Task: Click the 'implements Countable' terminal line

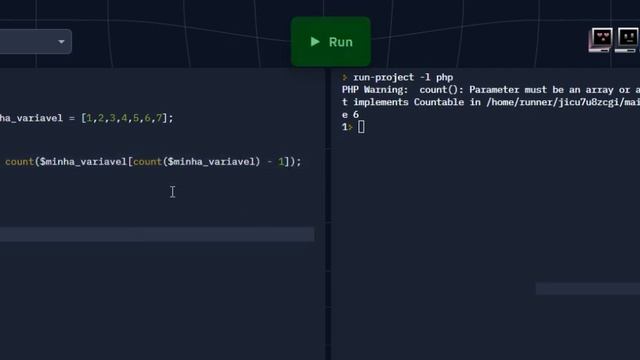Action: click(491, 102)
